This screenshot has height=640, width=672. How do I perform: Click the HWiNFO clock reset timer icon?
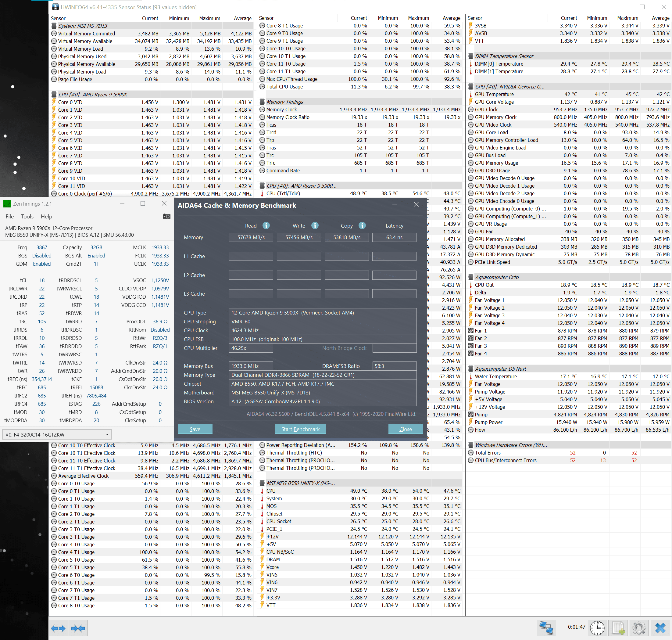(597, 628)
